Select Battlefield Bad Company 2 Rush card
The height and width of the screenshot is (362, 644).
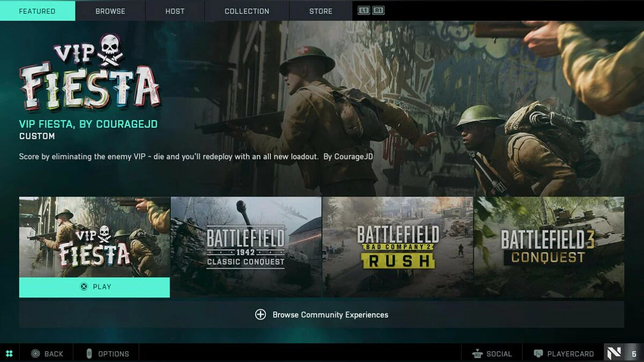398,247
